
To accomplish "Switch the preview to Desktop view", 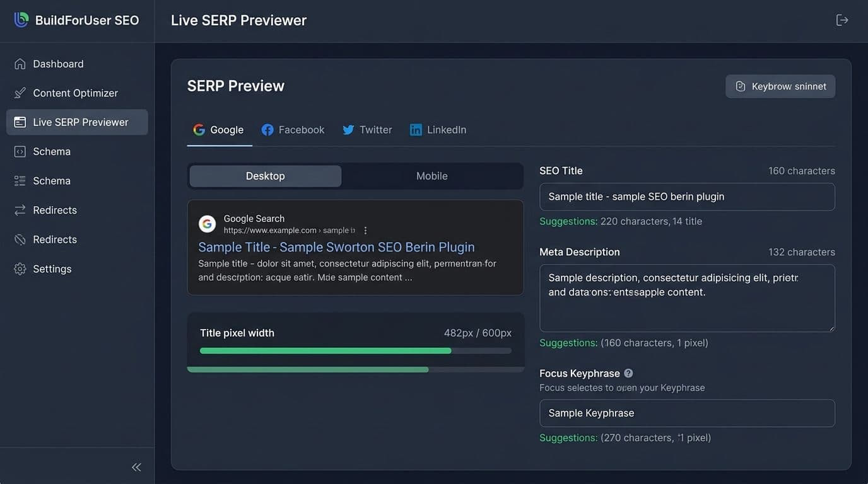I will (x=266, y=176).
